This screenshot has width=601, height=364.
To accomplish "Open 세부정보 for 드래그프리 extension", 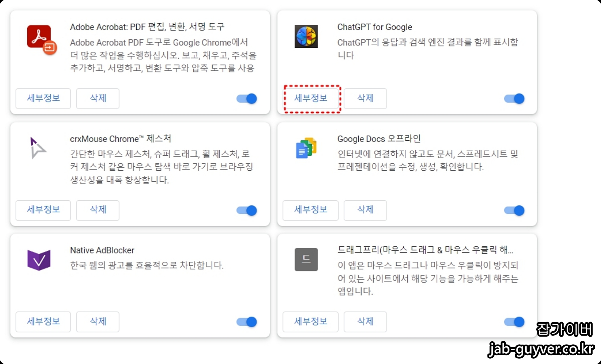I will pos(311,322).
